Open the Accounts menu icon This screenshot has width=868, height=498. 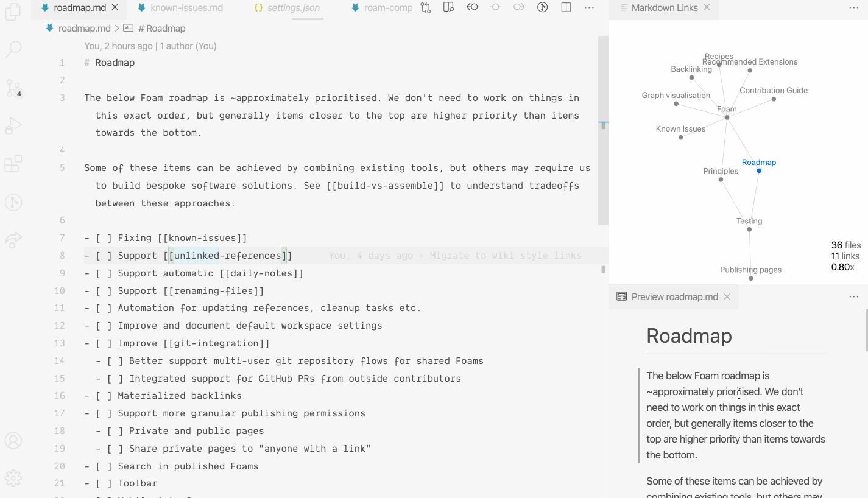(x=13, y=440)
